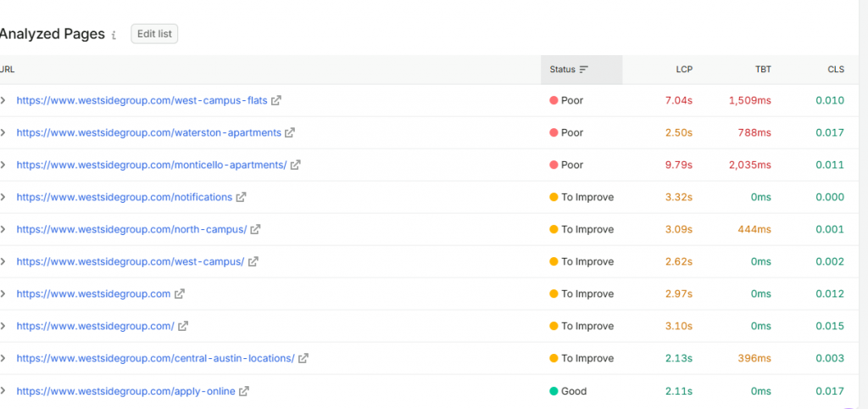Expand the west-campus-flats row
868x409 pixels.
click(3, 100)
